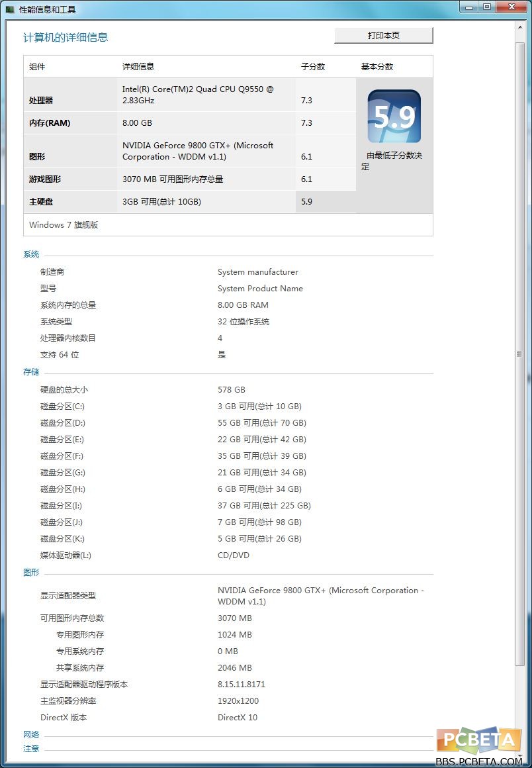Viewport: 532px width, 768px height.
Task: Select the 处理器 row label
Action: click(x=41, y=101)
